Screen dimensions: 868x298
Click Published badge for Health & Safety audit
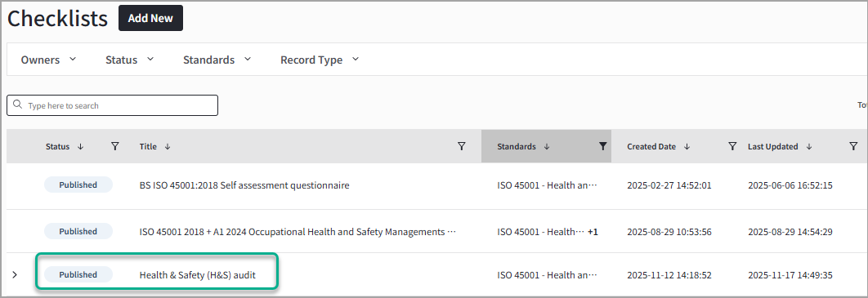click(78, 275)
